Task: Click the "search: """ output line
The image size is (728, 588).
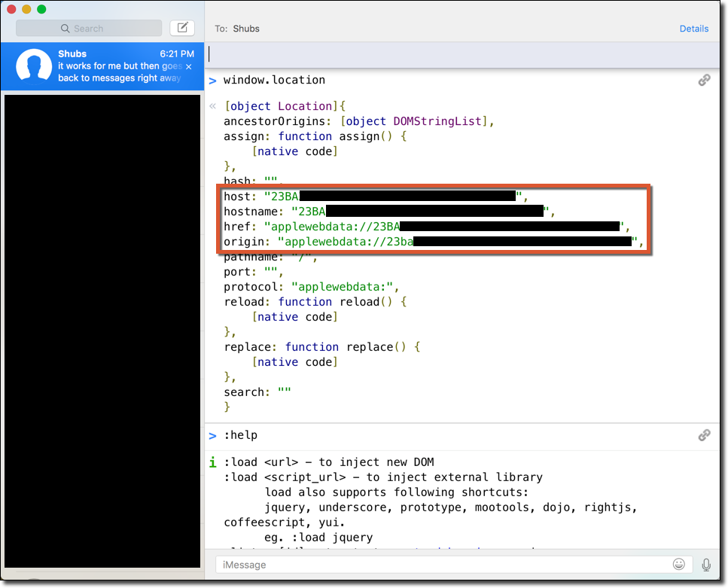Action: (257, 392)
